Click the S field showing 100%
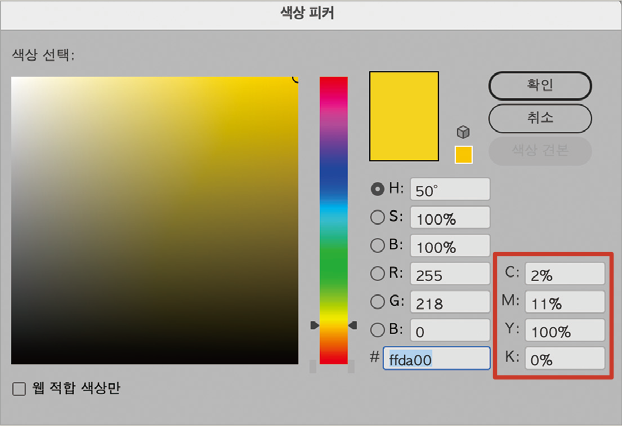 click(450, 217)
